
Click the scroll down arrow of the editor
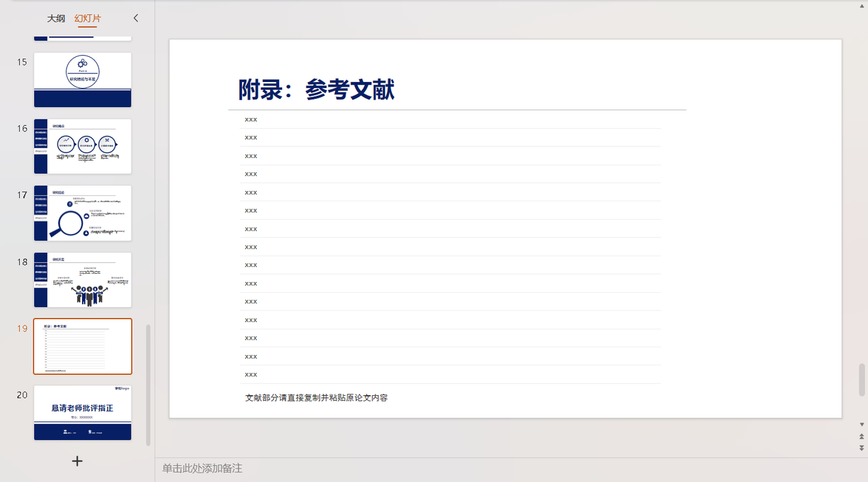[862, 424]
